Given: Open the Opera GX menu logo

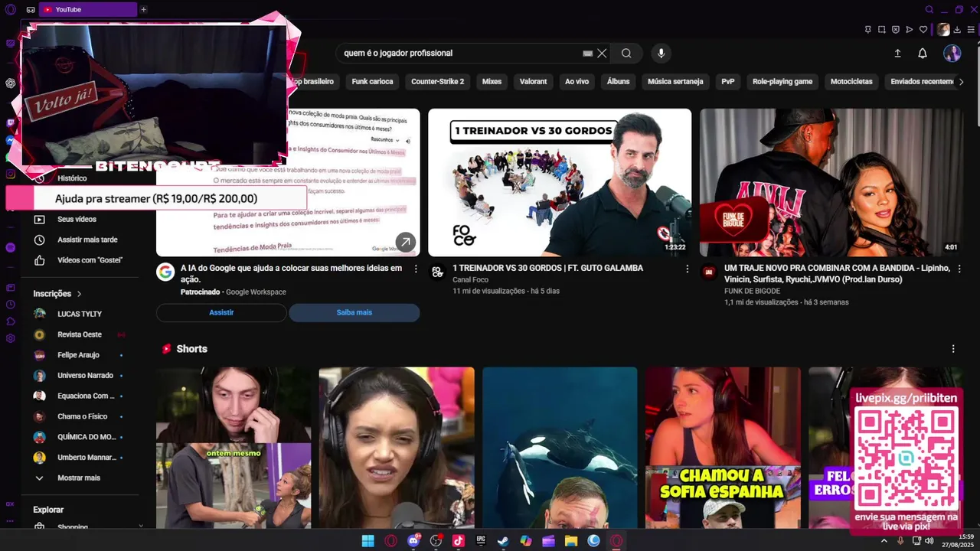Looking at the screenshot, I should coord(11,9).
